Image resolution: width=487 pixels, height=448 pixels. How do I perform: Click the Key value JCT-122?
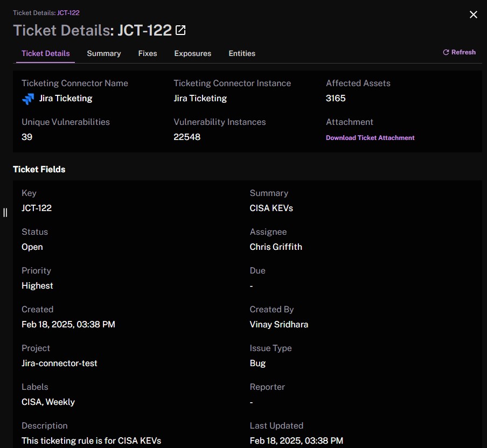point(37,208)
